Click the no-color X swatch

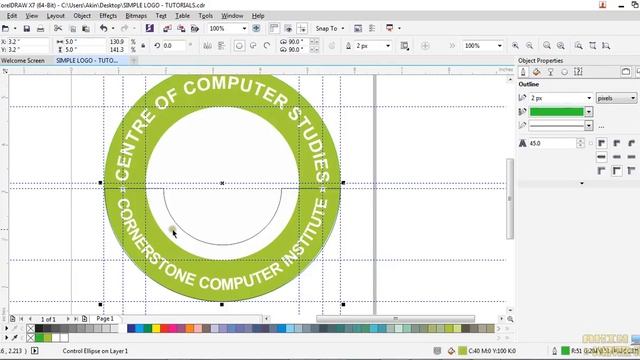pos(31,328)
